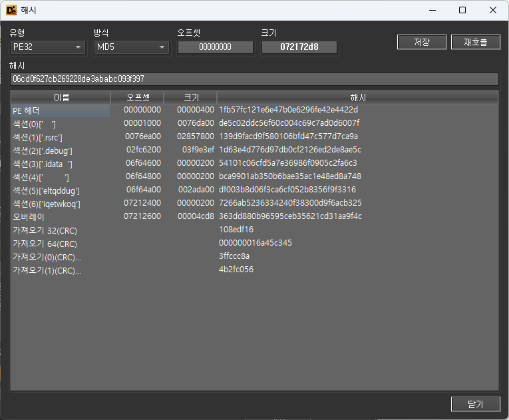Click hash 139d9facd9f580106bfd47c577d7ca9a
The width and height of the screenshot is (509, 420).
[288, 136]
